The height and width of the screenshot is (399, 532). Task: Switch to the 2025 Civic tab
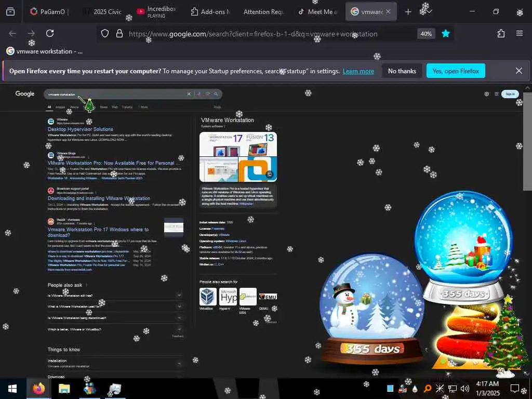point(102,12)
